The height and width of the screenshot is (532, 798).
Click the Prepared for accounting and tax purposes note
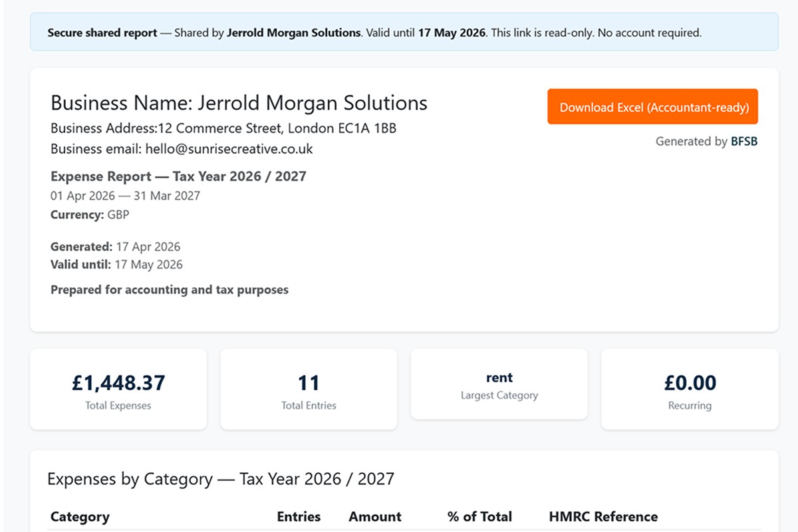[170, 290]
